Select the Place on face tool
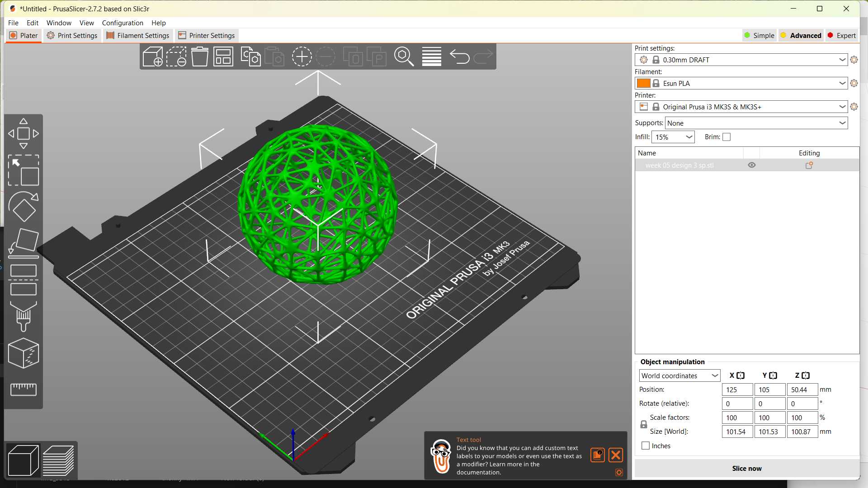 pos(24,242)
